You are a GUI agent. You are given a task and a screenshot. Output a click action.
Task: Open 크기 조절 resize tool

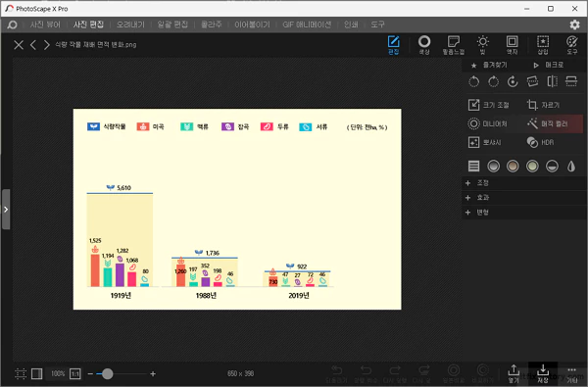pos(489,105)
